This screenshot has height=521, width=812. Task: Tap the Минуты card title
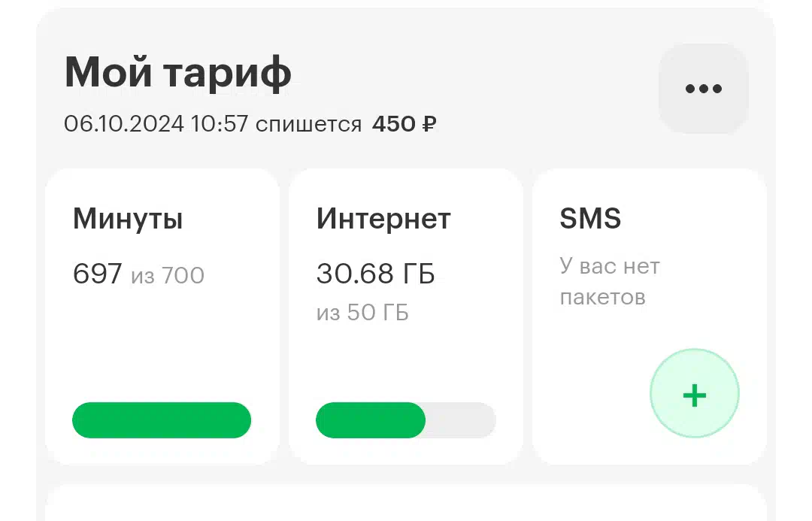(x=128, y=219)
